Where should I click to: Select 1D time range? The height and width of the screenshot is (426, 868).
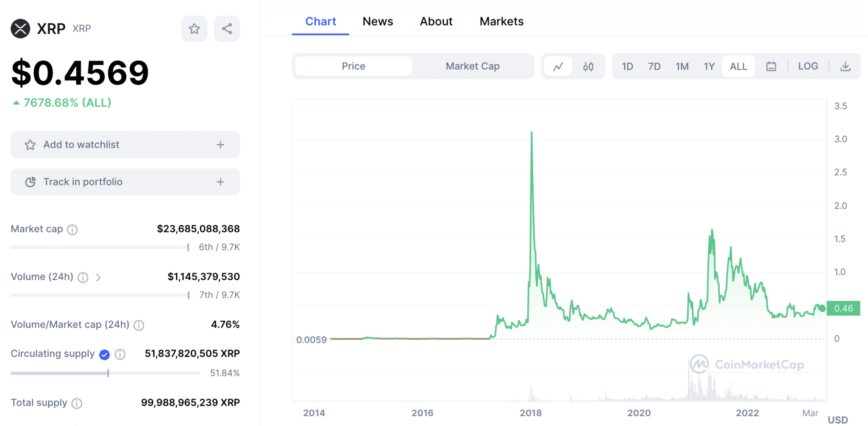point(627,66)
